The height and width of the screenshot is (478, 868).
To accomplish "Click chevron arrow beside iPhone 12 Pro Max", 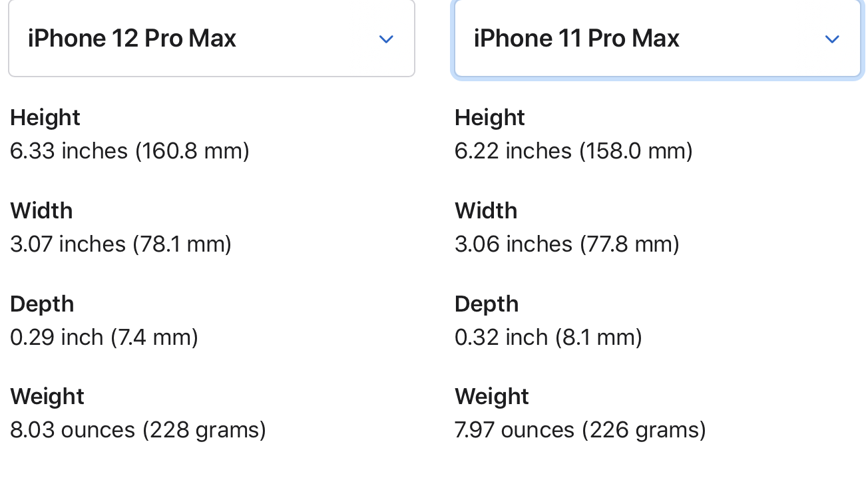I will pyautogui.click(x=386, y=39).
